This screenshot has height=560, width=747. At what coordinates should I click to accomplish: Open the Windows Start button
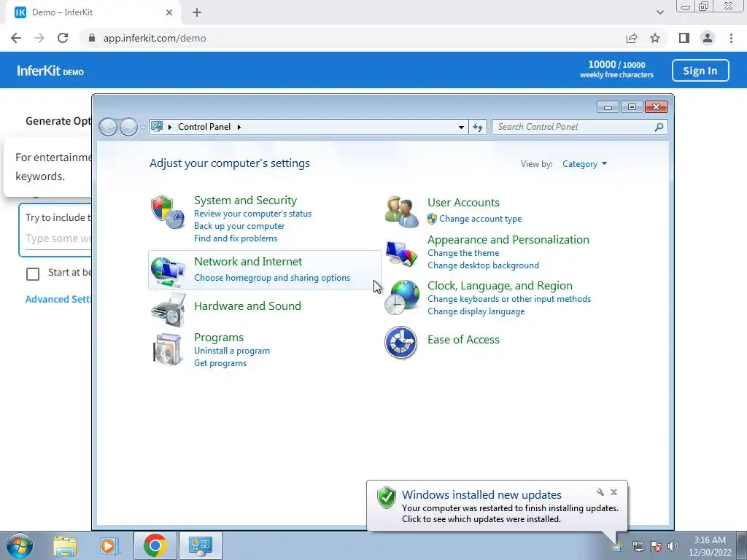click(x=19, y=545)
